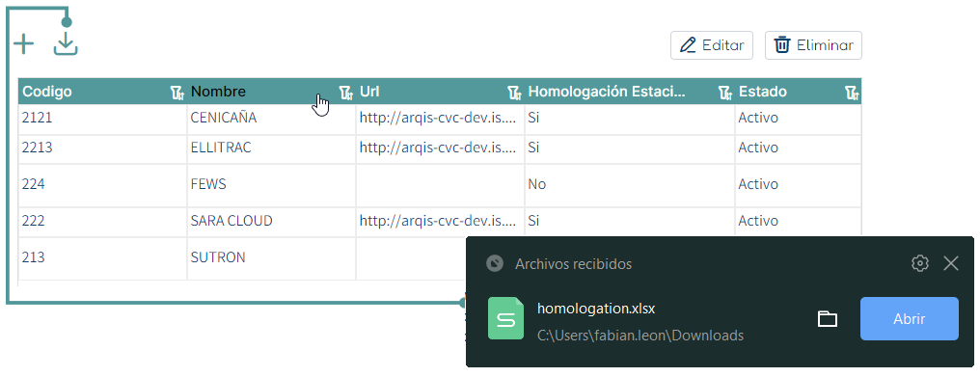Select the ELLITRAC row
This screenshot has height=377, width=980.
pos(440,148)
